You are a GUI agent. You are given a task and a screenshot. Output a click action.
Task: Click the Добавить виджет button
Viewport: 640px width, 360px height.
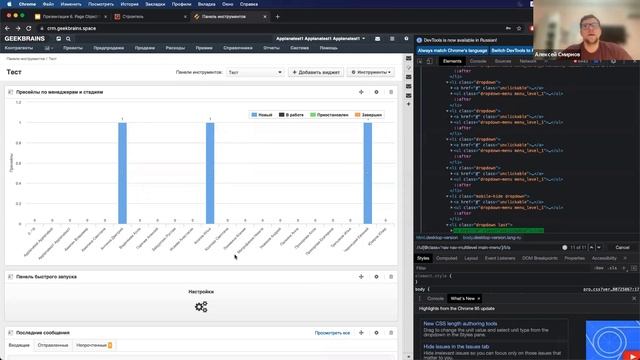316,72
